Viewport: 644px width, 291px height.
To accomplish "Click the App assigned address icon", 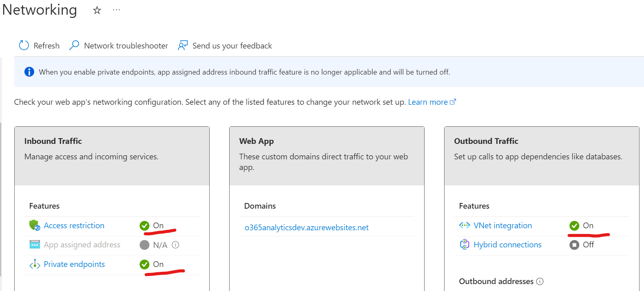I will click(35, 245).
